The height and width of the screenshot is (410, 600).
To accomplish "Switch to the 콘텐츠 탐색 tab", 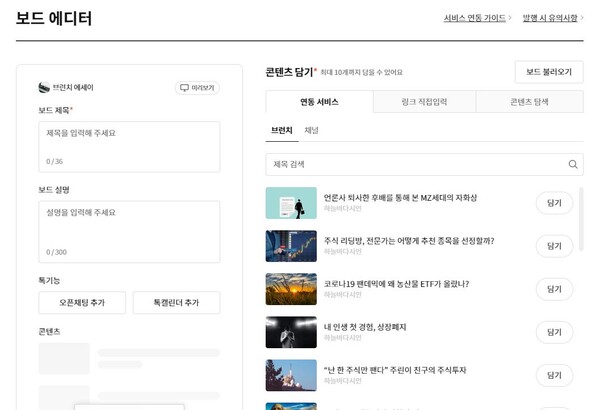I will click(x=529, y=102).
